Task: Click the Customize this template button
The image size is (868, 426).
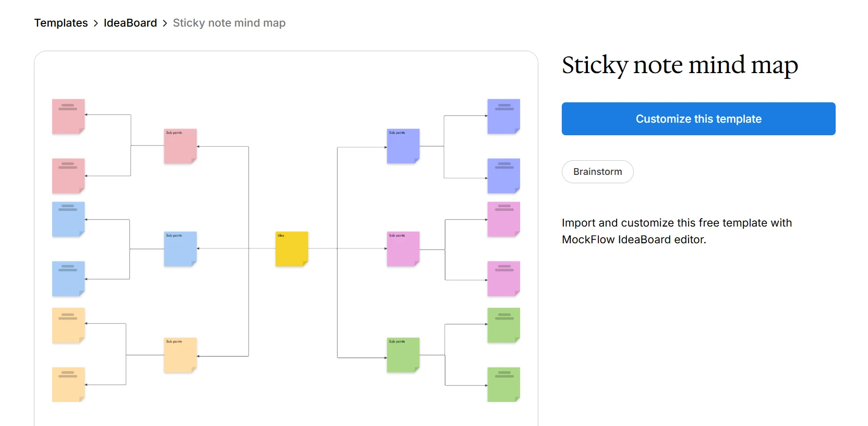Action: click(x=698, y=119)
